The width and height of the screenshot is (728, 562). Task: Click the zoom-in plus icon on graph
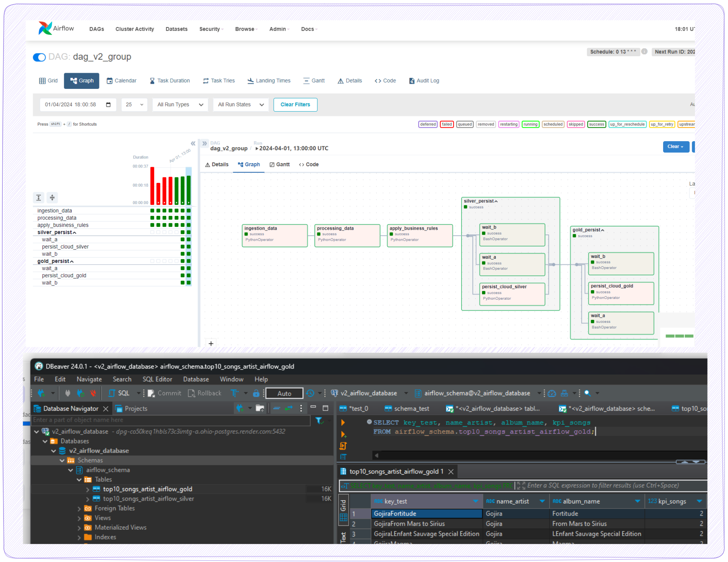pyautogui.click(x=211, y=344)
